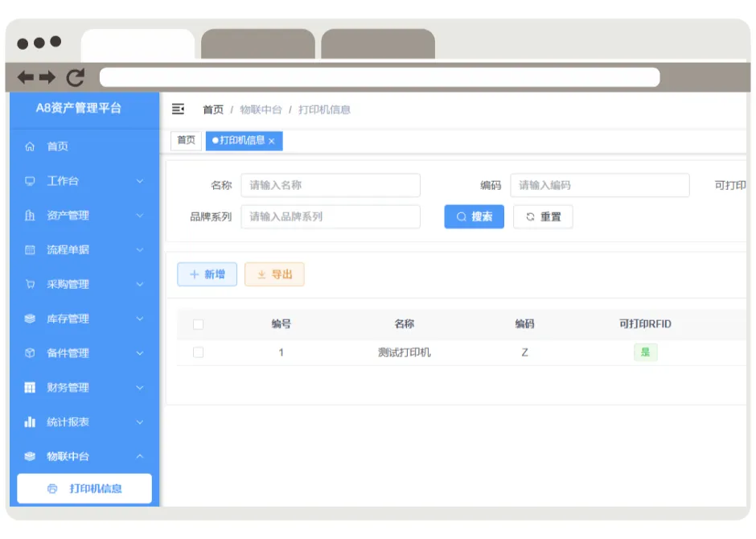Click the stack icon beside 物联中台
Screen dimensions: 756x539
(30, 456)
